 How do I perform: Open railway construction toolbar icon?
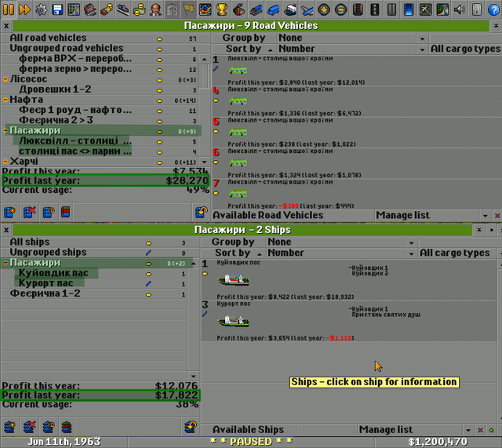[358, 9]
